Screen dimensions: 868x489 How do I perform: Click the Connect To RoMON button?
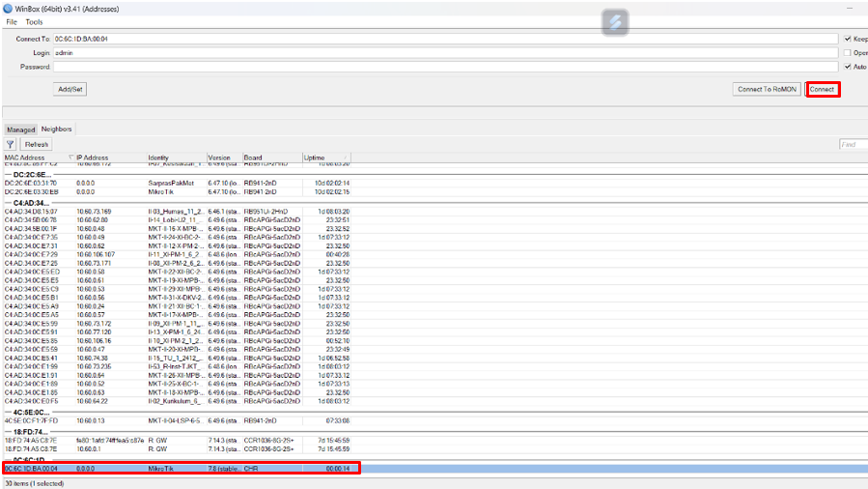pos(766,89)
